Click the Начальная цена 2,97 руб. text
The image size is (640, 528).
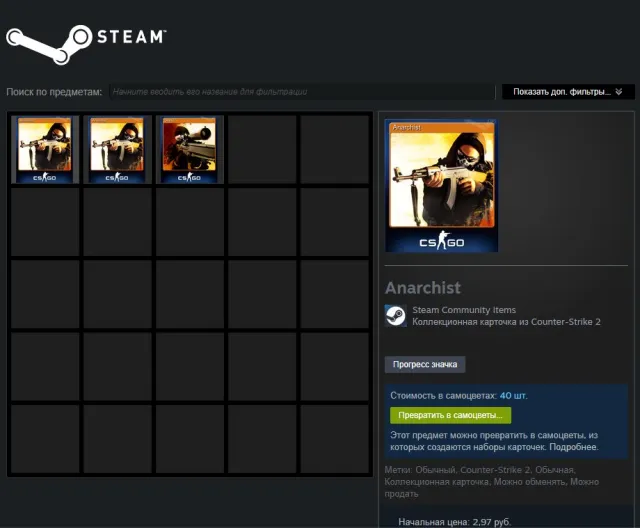coord(454,522)
